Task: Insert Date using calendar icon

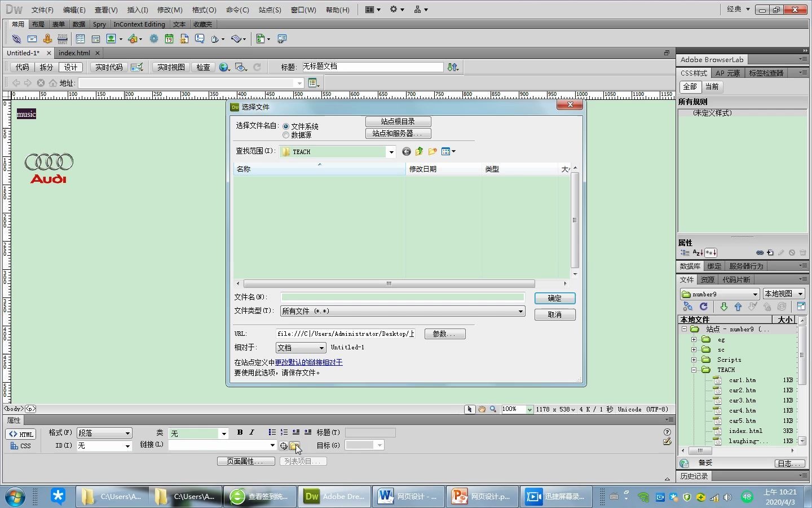Action: [169, 39]
